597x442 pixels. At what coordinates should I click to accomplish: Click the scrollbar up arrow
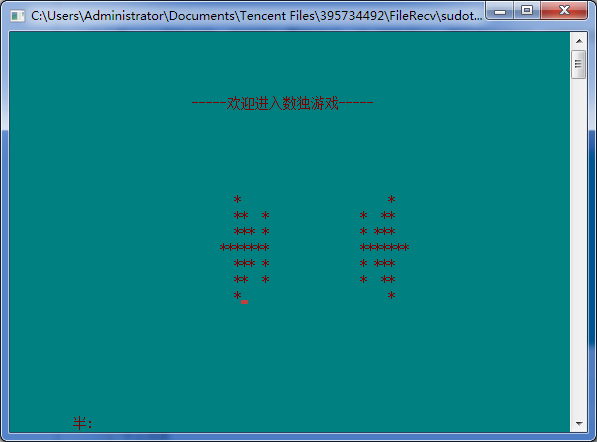coord(579,41)
